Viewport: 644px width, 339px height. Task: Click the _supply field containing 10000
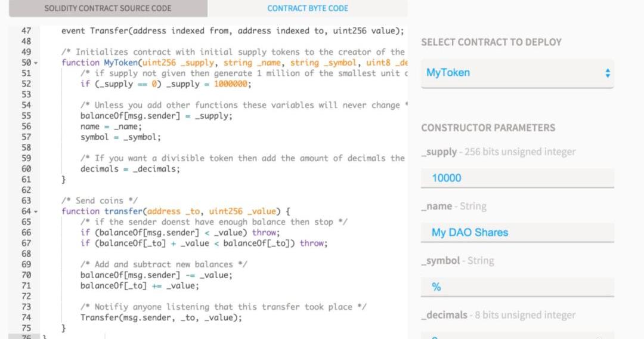[516, 178]
